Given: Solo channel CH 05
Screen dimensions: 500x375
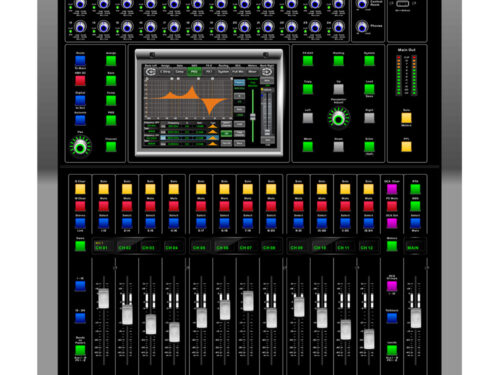Looking at the screenshot, I should [x=201, y=189].
